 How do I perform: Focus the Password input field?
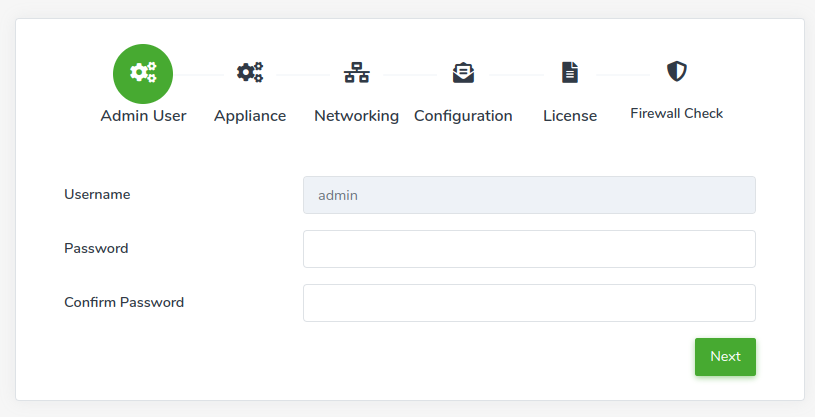tap(529, 249)
